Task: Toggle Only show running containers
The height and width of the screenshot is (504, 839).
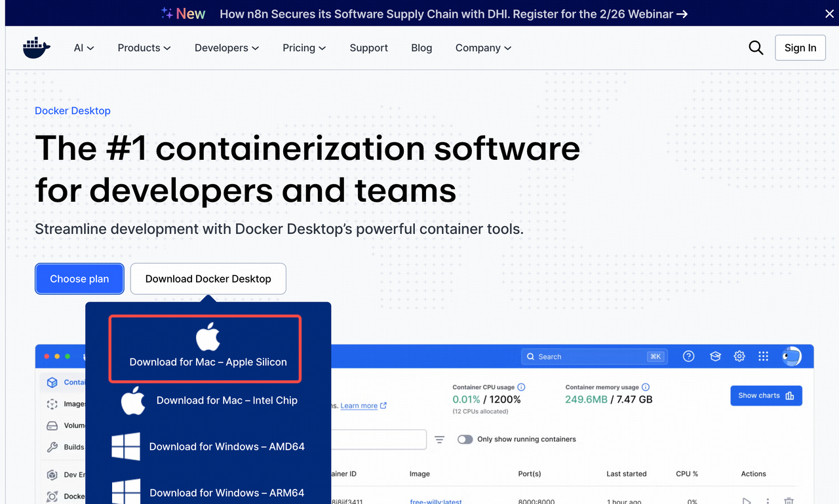Action: pos(465,439)
